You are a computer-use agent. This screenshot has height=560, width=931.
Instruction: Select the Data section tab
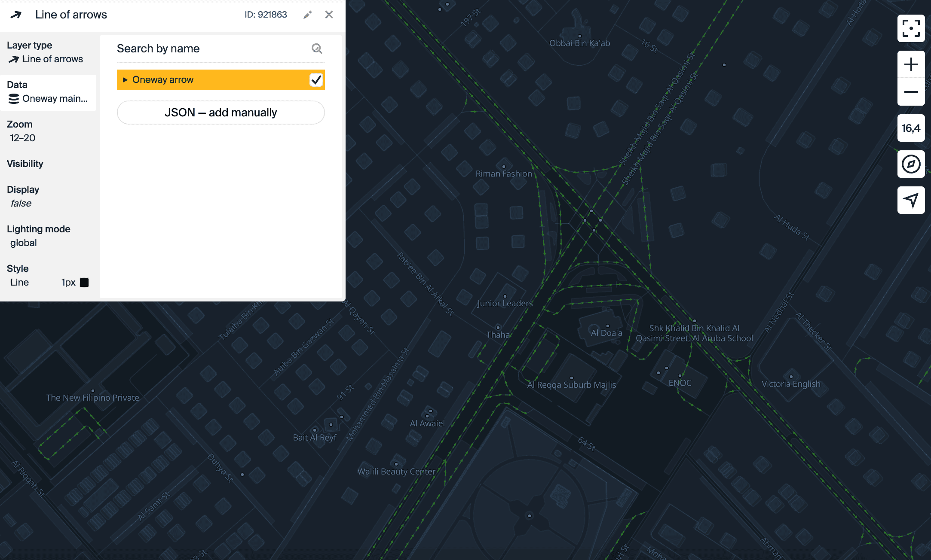pyautogui.click(x=48, y=92)
